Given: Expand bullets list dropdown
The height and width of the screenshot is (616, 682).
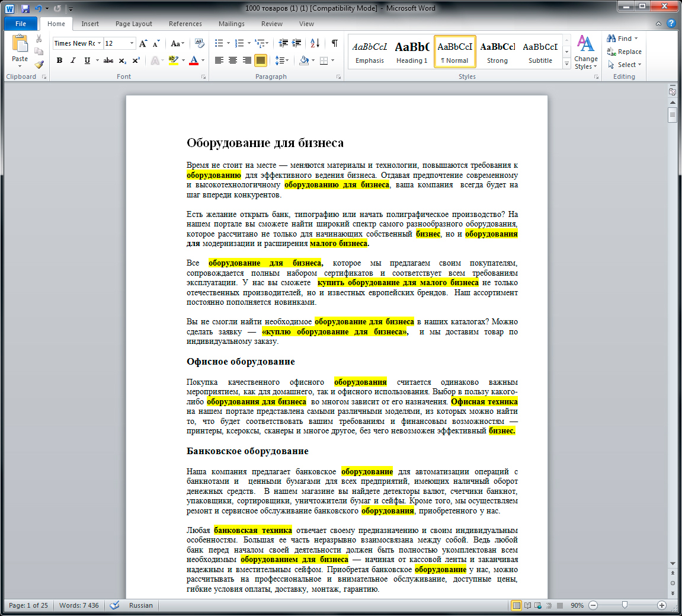Looking at the screenshot, I should tap(228, 43).
